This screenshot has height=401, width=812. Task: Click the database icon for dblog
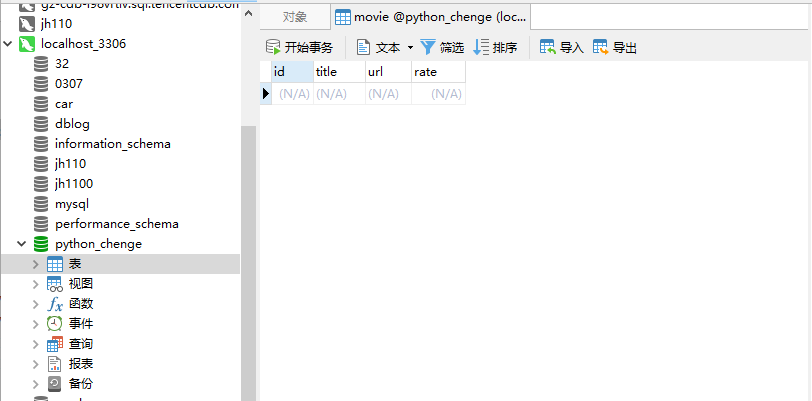pos(41,124)
